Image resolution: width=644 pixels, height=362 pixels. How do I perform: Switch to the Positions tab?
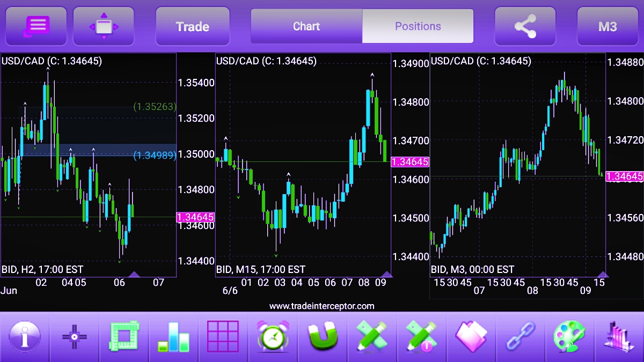pyautogui.click(x=418, y=26)
